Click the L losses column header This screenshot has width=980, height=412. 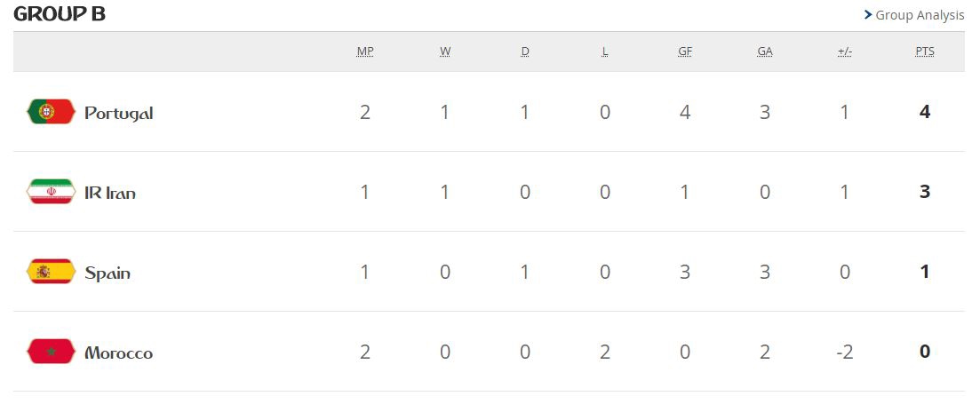click(x=605, y=51)
